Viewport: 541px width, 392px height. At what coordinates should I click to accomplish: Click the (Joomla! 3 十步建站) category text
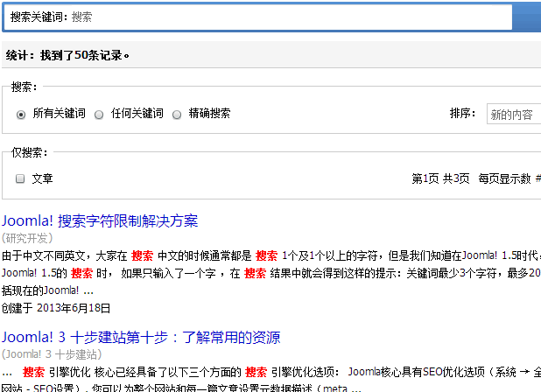pyautogui.click(x=52, y=353)
